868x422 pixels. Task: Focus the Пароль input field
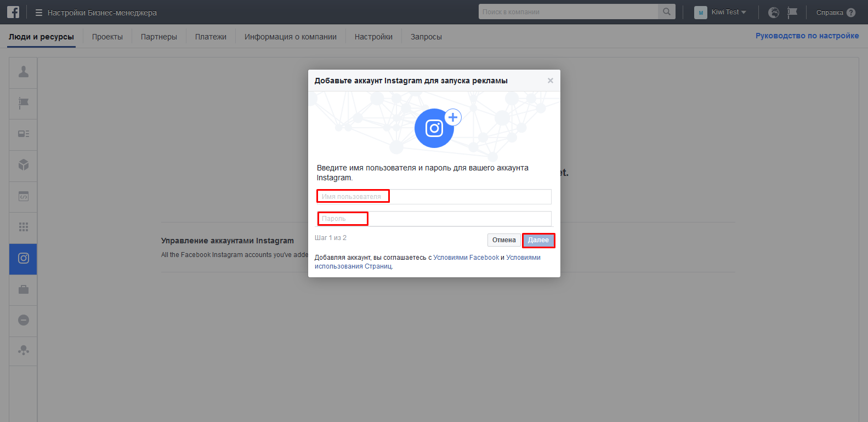click(x=434, y=219)
